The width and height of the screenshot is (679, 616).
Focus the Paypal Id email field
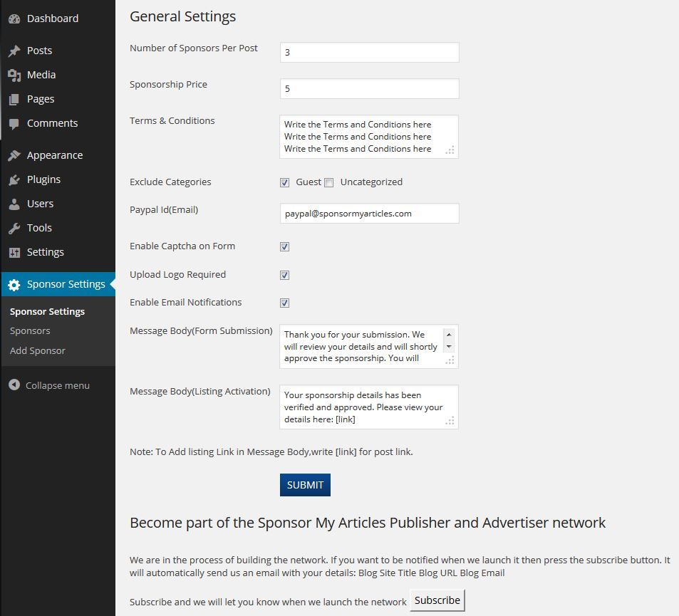click(x=369, y=214)
